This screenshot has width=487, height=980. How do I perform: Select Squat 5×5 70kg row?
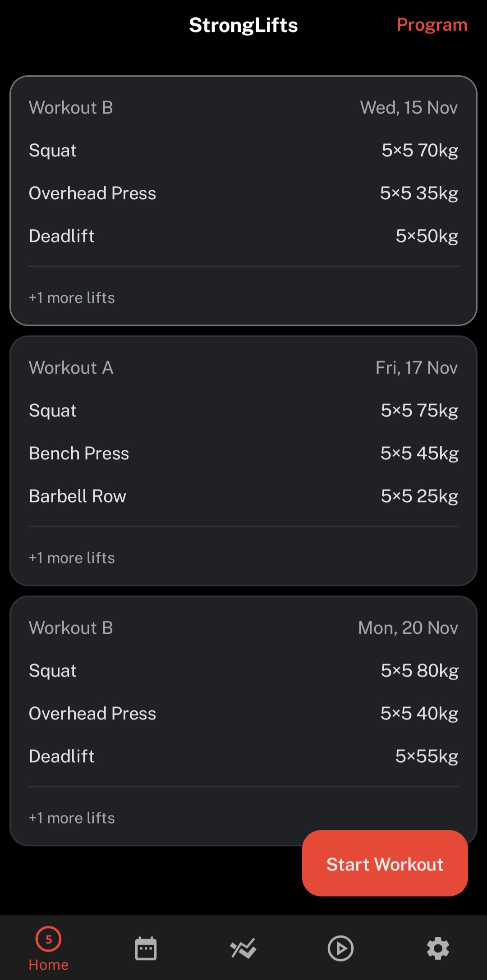(243, 151)
